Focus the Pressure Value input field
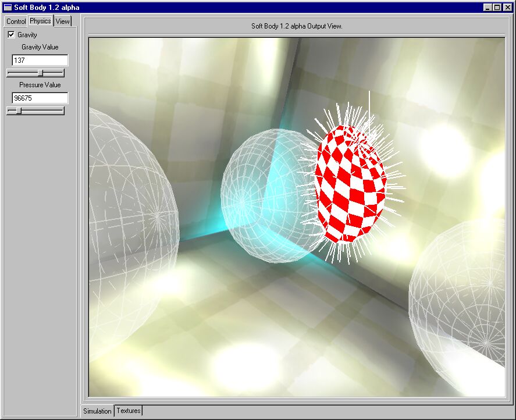The image size is (516, 420). tap(40, 98)
